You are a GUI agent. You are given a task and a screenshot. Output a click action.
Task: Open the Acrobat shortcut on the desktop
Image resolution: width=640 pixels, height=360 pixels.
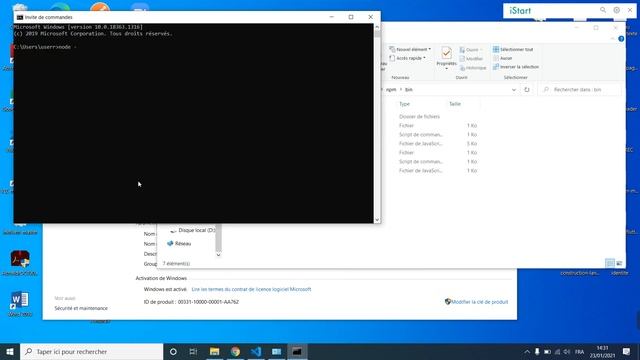coord(20,263)
